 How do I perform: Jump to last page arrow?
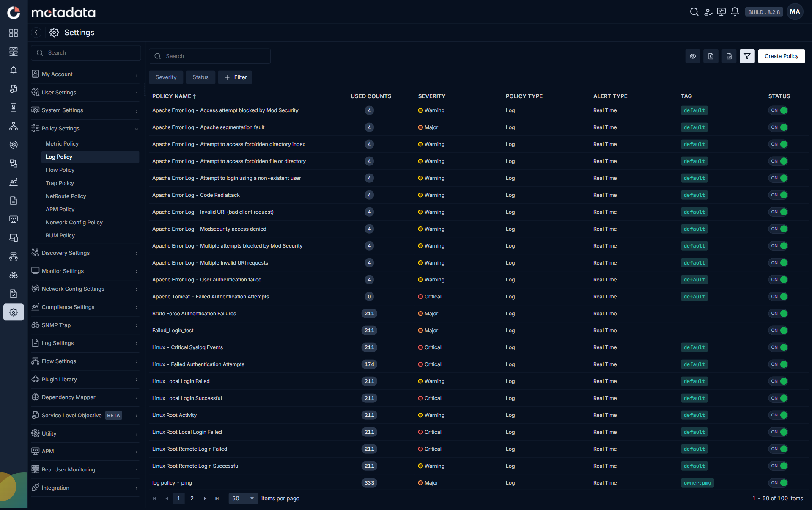(x=217, y=499)
